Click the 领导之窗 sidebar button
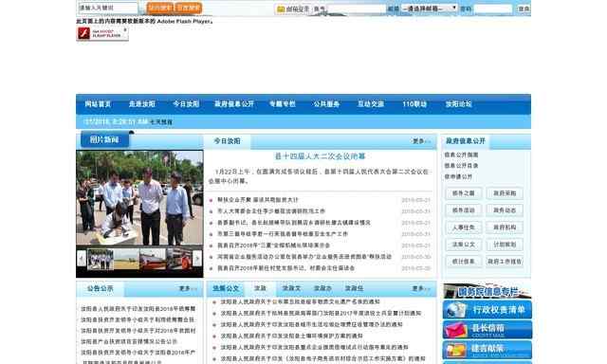The image size is (607, 364). click(x=464, y=193)
